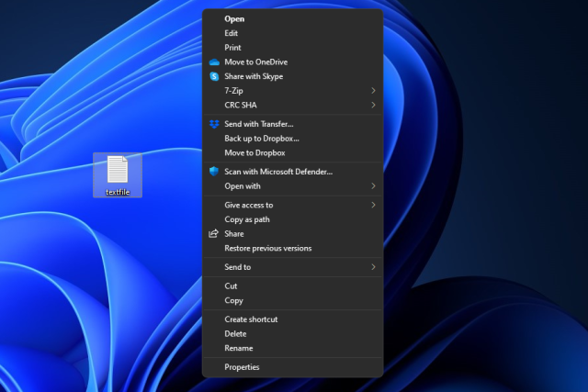The height and width of the screenshot is (392, 588).
Task: Click the Share arrow icon
Action: tap(213, 233)
